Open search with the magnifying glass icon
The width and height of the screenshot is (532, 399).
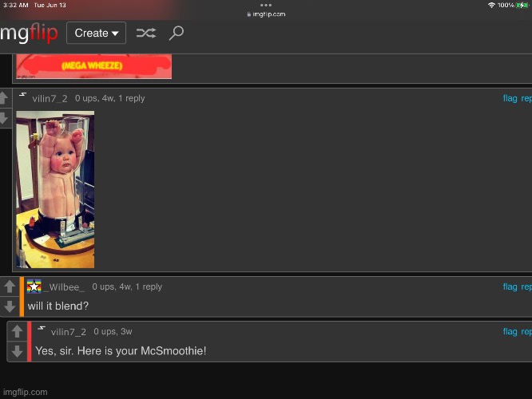(x=177, y=33)
